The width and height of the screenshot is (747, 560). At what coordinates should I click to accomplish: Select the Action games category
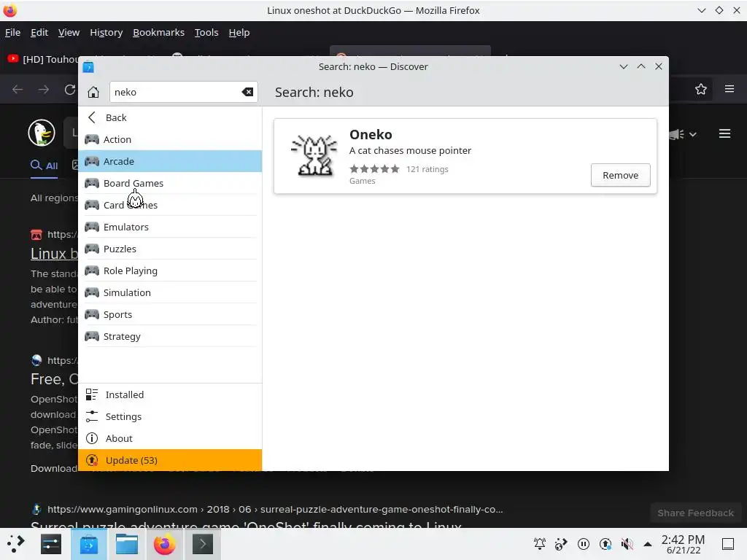click(170, 139)
